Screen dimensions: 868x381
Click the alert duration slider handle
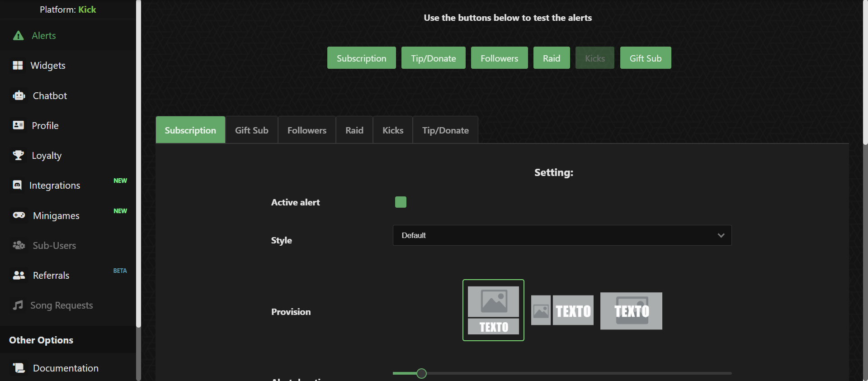tap(421, 373)
